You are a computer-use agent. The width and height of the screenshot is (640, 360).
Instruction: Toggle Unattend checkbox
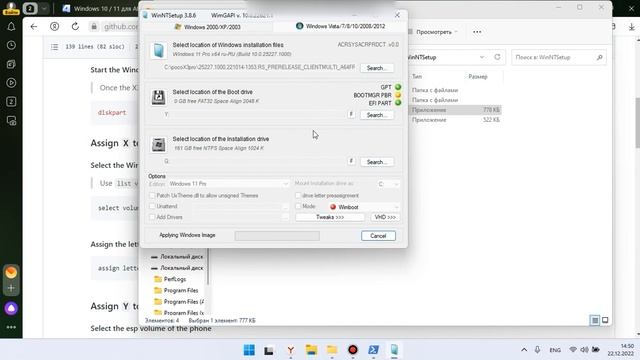(152, 207)
